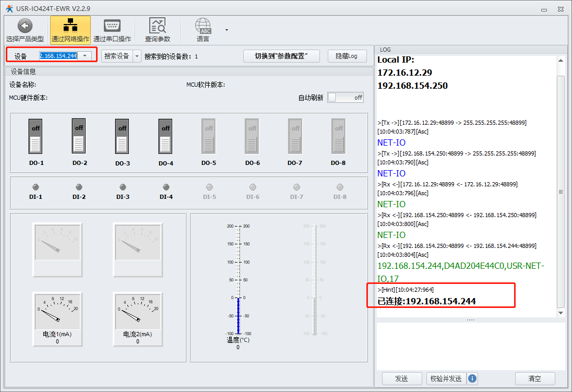This screenshot has width=572, height=392.
Task: Switch to 参数配置 parameter configuration
Action: click(281, 56)
